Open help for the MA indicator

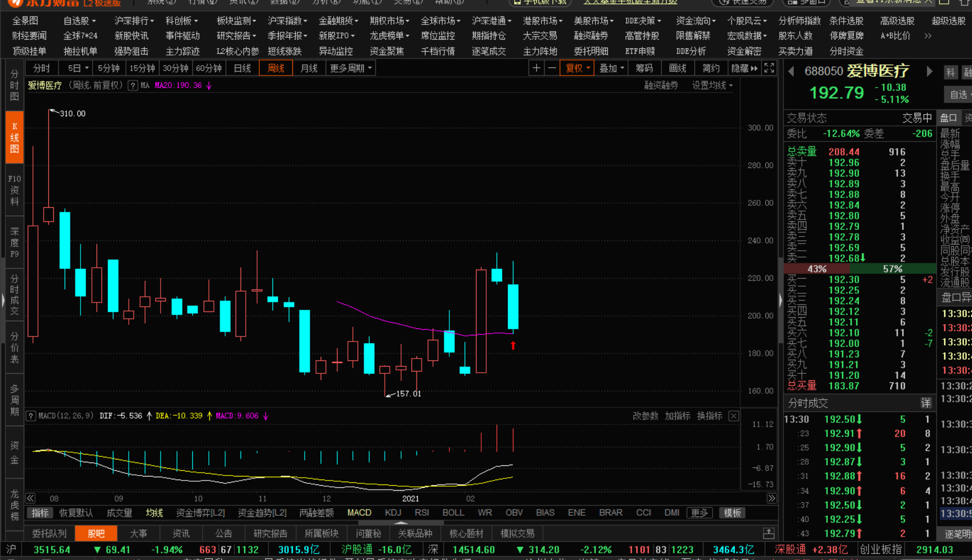(x=133, y=85)
